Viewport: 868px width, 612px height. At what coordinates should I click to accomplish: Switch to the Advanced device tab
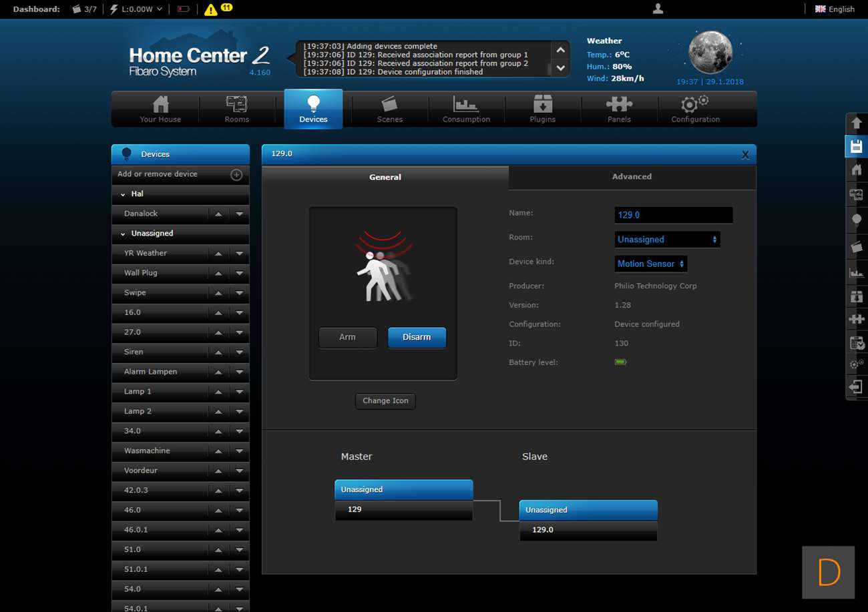[x=632, y=177]
